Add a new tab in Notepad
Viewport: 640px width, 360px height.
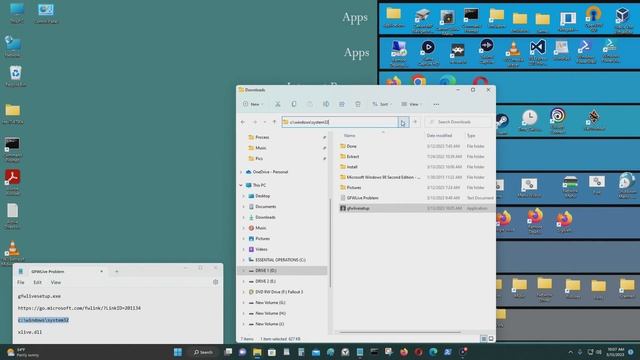click(116, 271)
